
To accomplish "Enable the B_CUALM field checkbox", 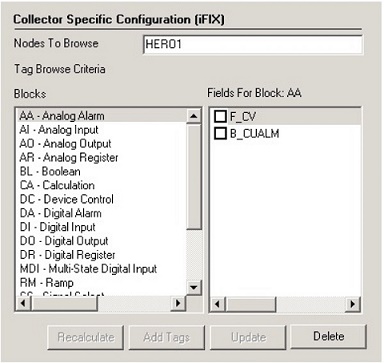I will click(220, 134).
